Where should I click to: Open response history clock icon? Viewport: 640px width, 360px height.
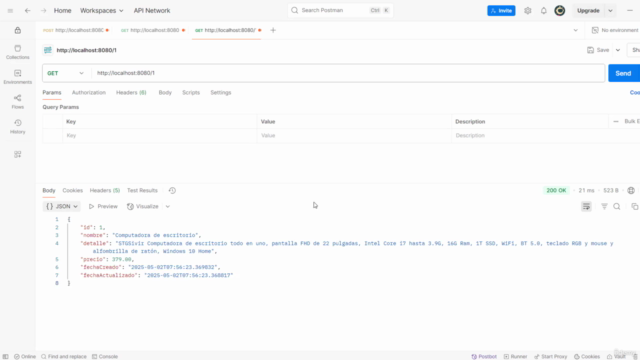[172, 191]
